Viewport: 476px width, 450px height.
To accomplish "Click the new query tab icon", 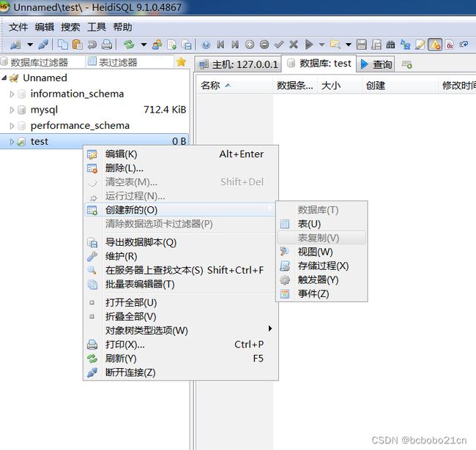I will 406,64.
